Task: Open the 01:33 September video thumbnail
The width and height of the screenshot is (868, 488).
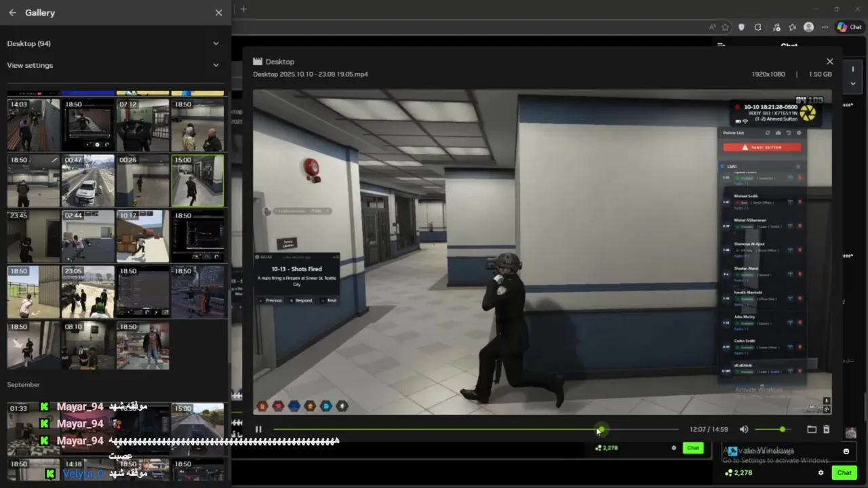Action: [x=34, y=428]
